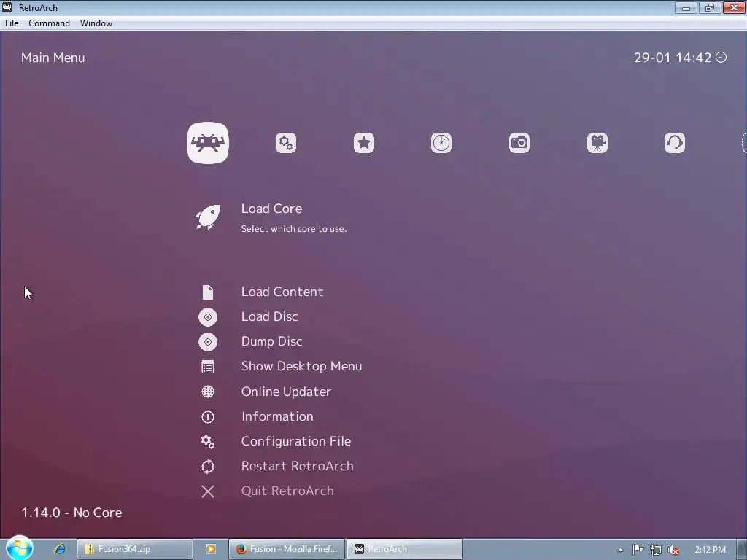Open the History clock tab icon
The image size is (747, 560).
pos(441,143)
